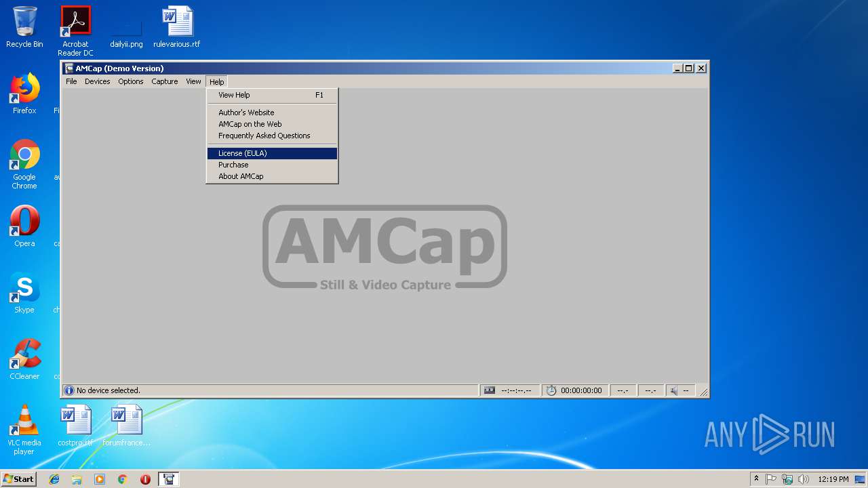Screen dimensions: 868x488
Task: Open About AMCap dialog
Action: tap(272, 176)
